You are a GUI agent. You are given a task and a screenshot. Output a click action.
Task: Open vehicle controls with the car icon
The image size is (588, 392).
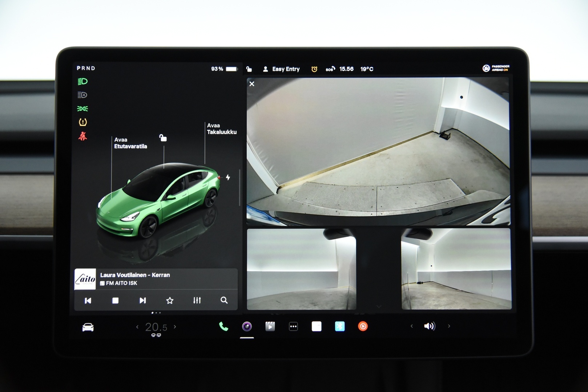[x=87, y=327]
